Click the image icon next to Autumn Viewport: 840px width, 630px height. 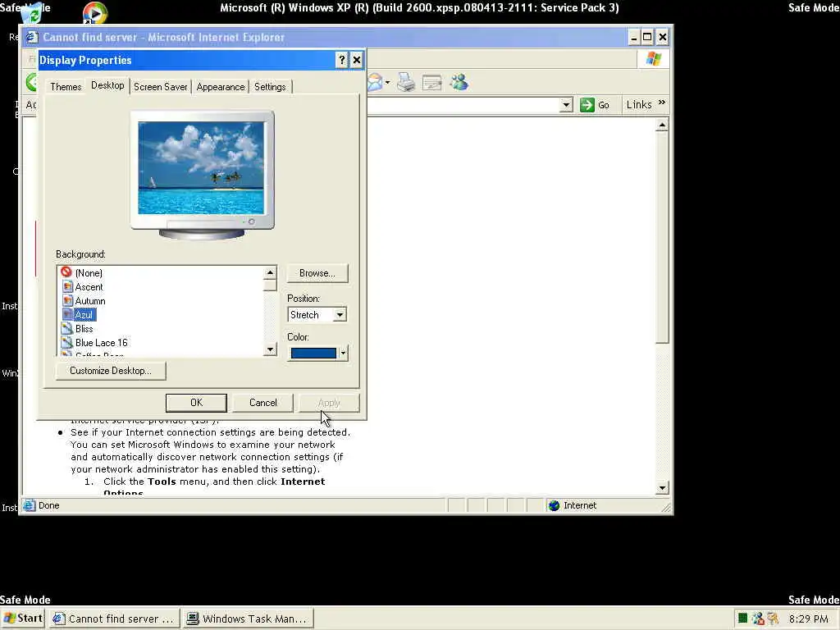67,300
